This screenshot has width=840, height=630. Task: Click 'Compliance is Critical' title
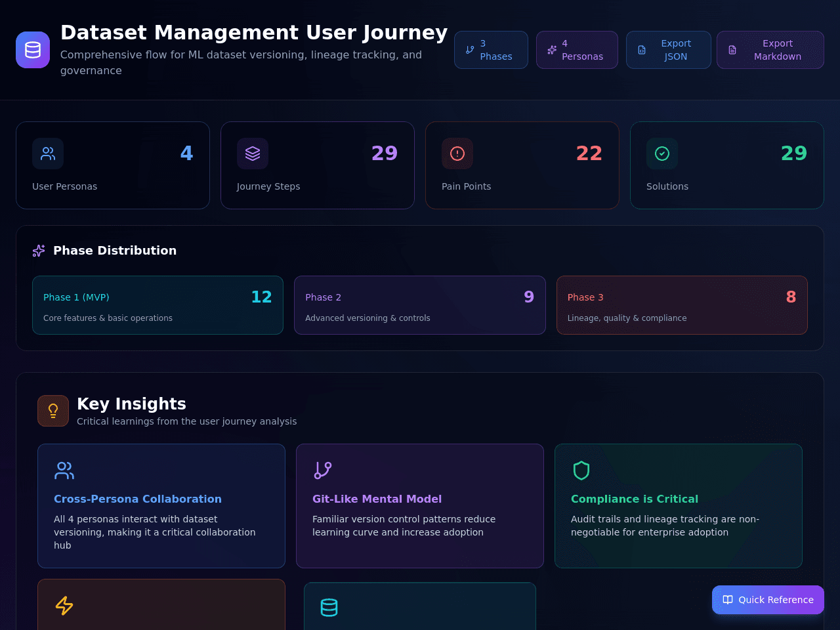point(635,499)
